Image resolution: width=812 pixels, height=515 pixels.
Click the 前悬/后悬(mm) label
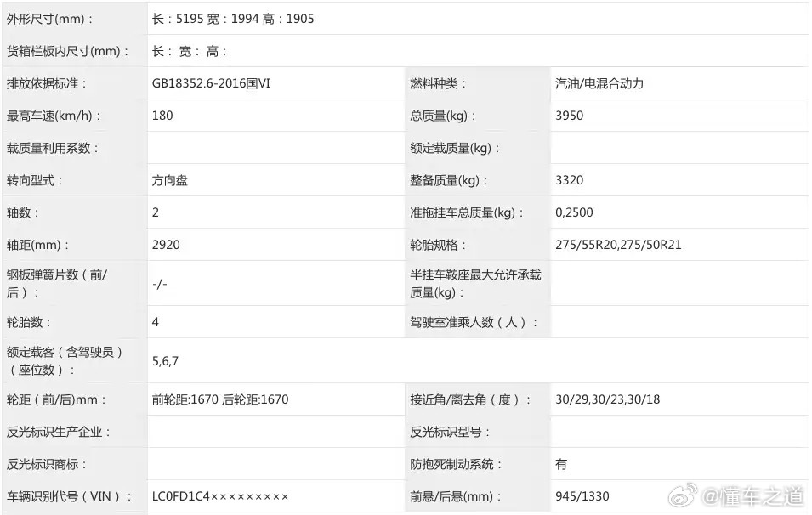pyautogui.click(x=456, y=497)
